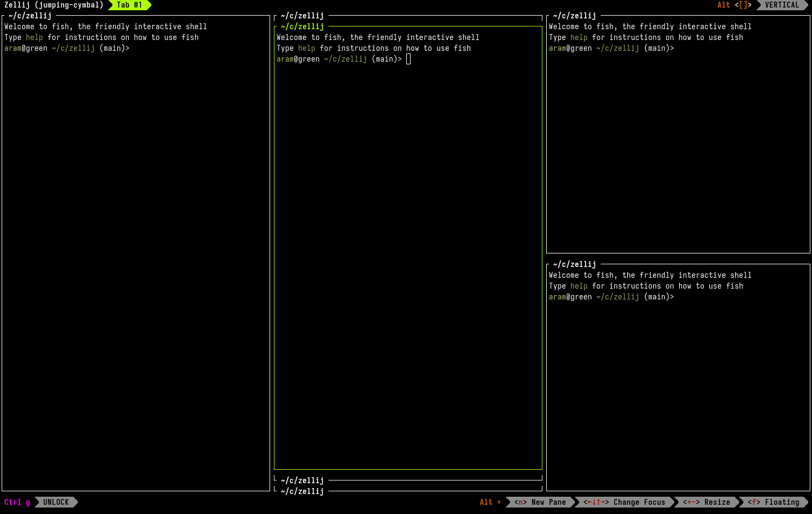Click the Welcome to fish line in left pane
Screen dimensions: 812x514
pyautogui.click(x=106, y=26)
